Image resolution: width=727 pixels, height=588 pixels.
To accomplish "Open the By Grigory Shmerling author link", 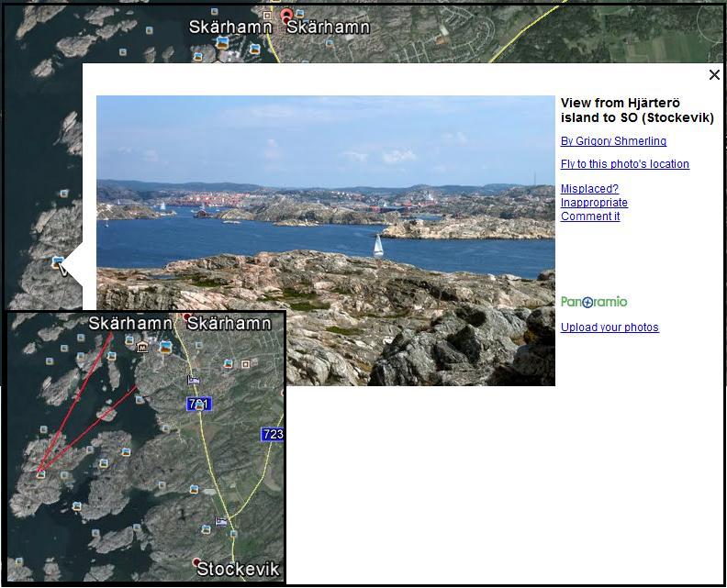I will click(613, 141).
